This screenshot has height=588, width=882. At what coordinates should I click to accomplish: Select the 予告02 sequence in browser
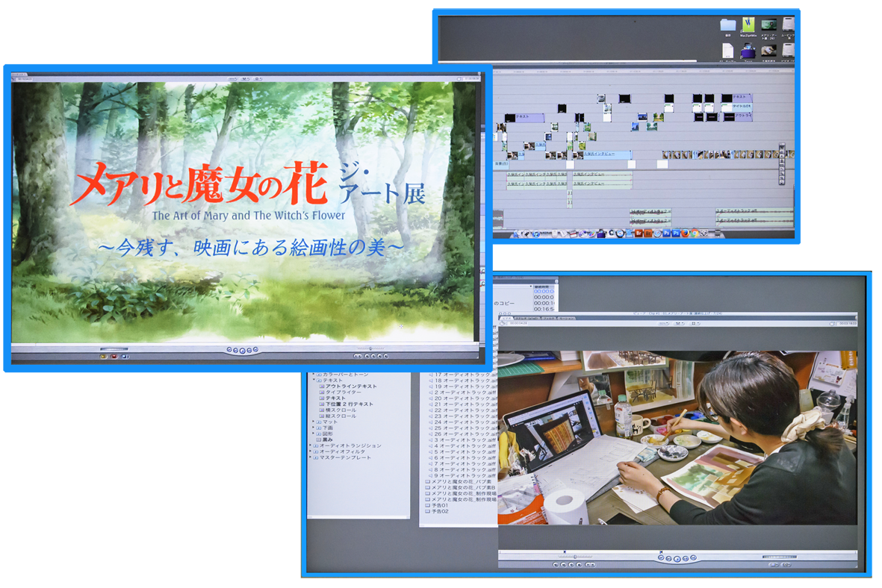437,512
